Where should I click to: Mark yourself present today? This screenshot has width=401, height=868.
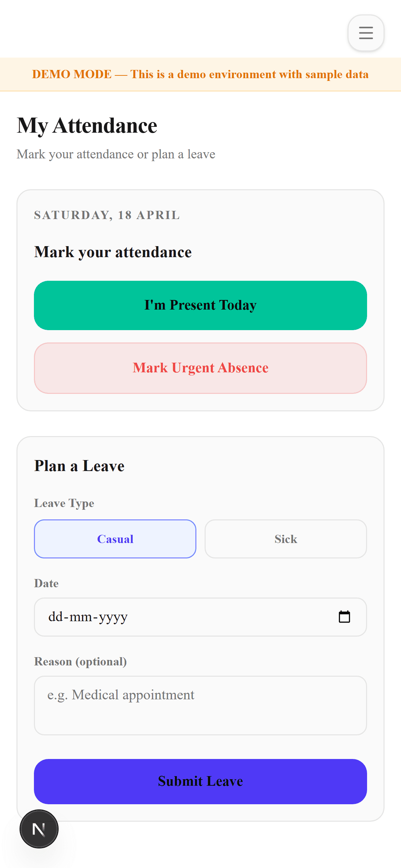200,305
